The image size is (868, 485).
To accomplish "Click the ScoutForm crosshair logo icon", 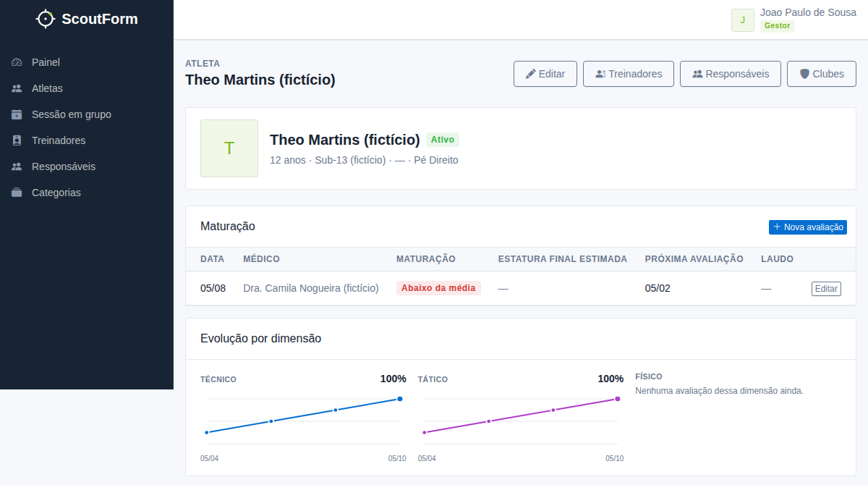I will 46,19.
